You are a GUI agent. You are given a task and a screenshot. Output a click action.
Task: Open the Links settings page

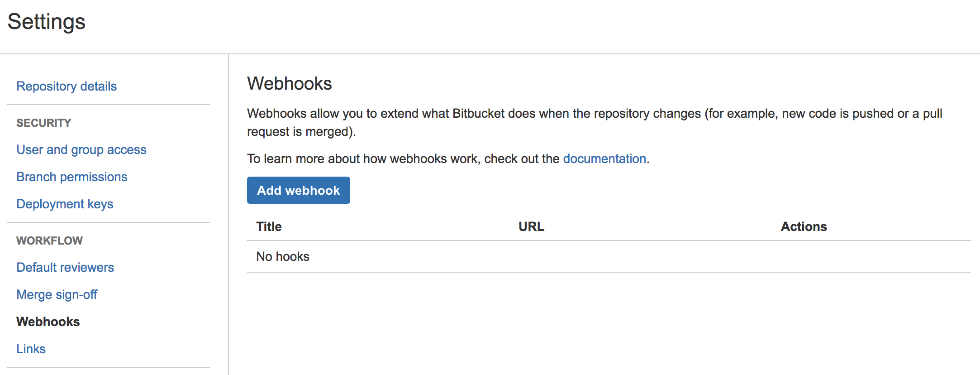pos(30,349)
